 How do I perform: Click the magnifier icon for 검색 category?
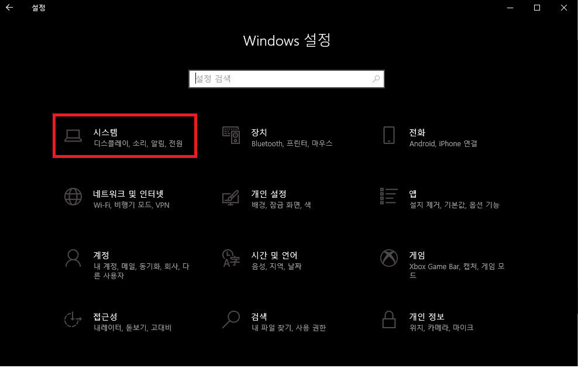pyautogui.click(x=231, y=319)
